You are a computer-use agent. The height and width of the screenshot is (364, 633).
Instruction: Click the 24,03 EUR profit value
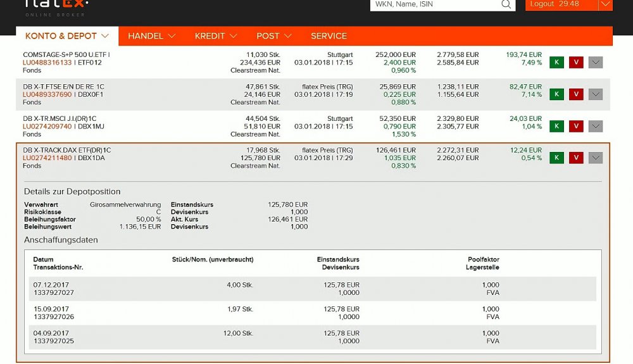(525, 118)
